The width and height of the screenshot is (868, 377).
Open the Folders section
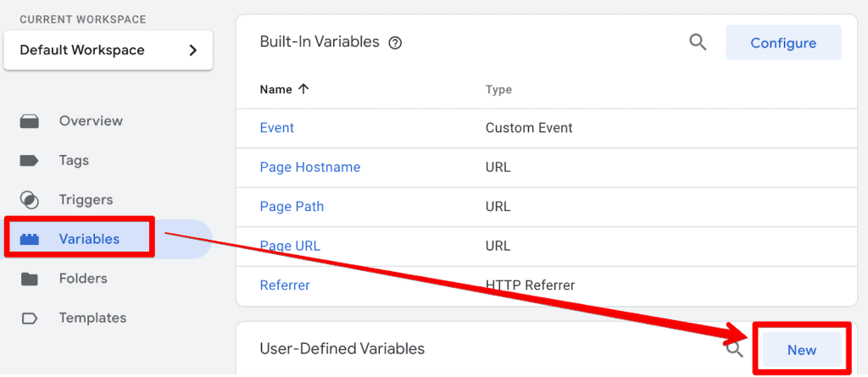pyautogui.click(x=83, y=279)
